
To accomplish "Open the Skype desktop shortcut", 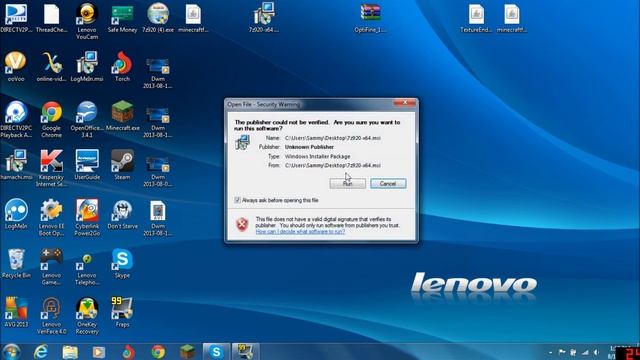I will pos(122,263).
